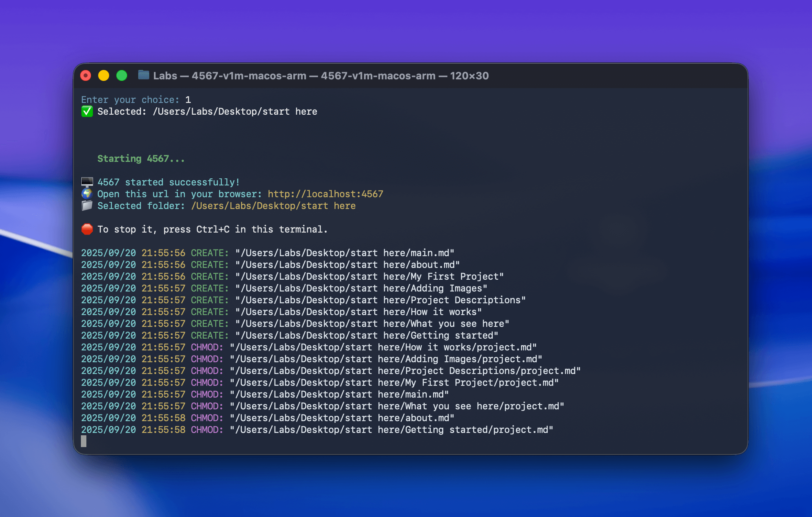This screenshot has width=812, height=517.
Task: Close the terminal with the red button
Action: pos(86,75)
